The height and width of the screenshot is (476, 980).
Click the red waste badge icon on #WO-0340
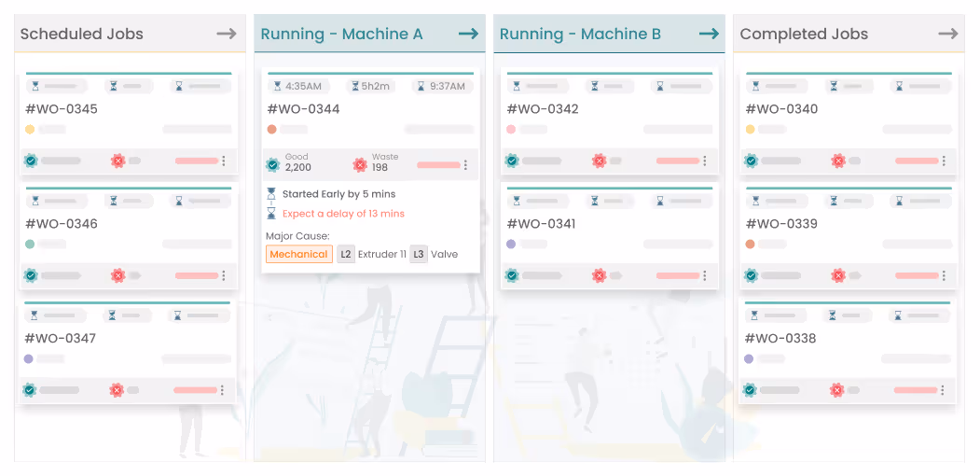click(838, 161)
